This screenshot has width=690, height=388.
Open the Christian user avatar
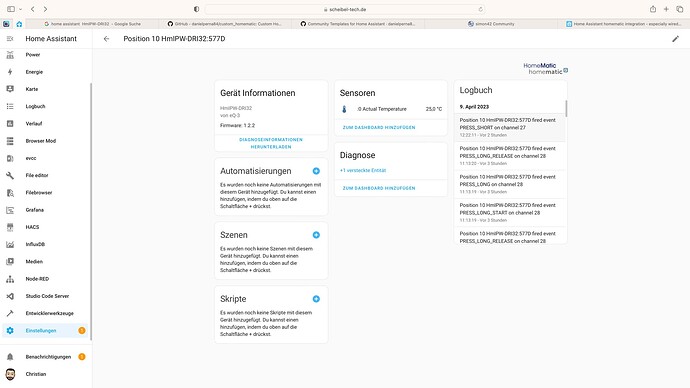point(10,374)
